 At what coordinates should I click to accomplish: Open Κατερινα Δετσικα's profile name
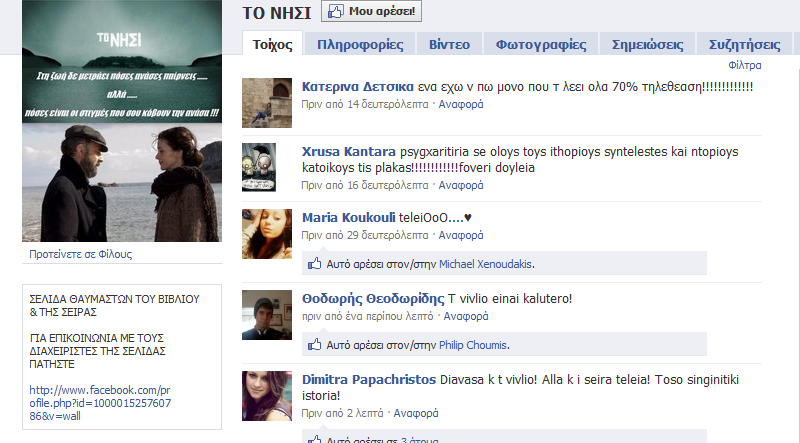(x=357, y=87)
